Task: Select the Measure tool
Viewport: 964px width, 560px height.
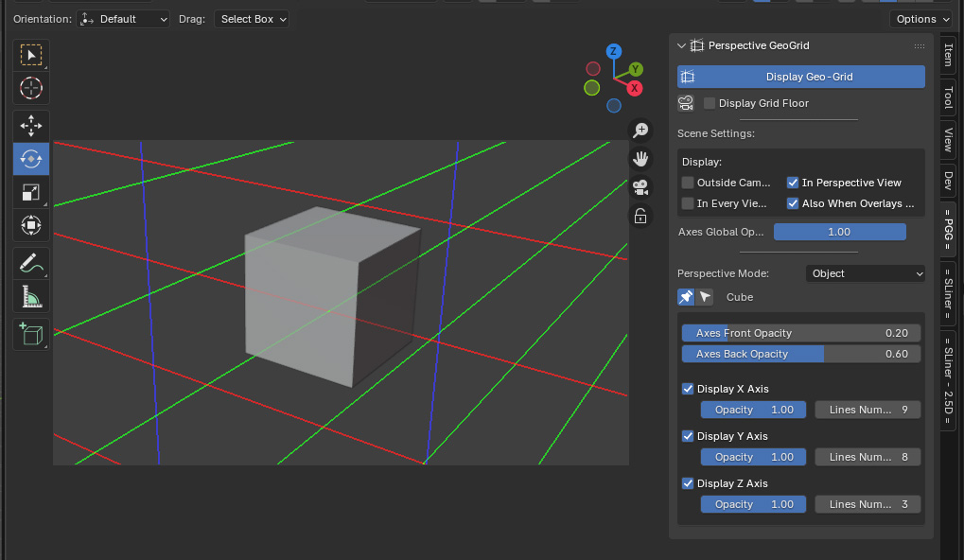Action: [31, 298]
